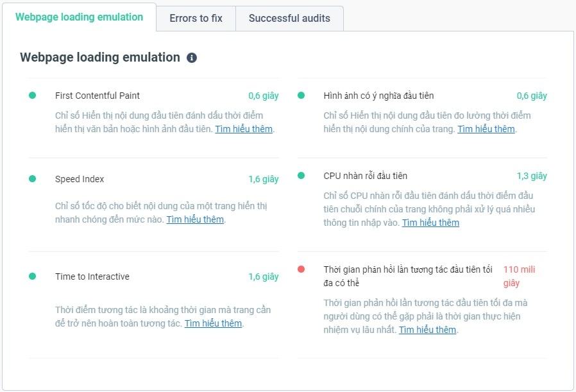Click the Speed Index label
This screenshot has width=576, height=392.
[80, 179]
